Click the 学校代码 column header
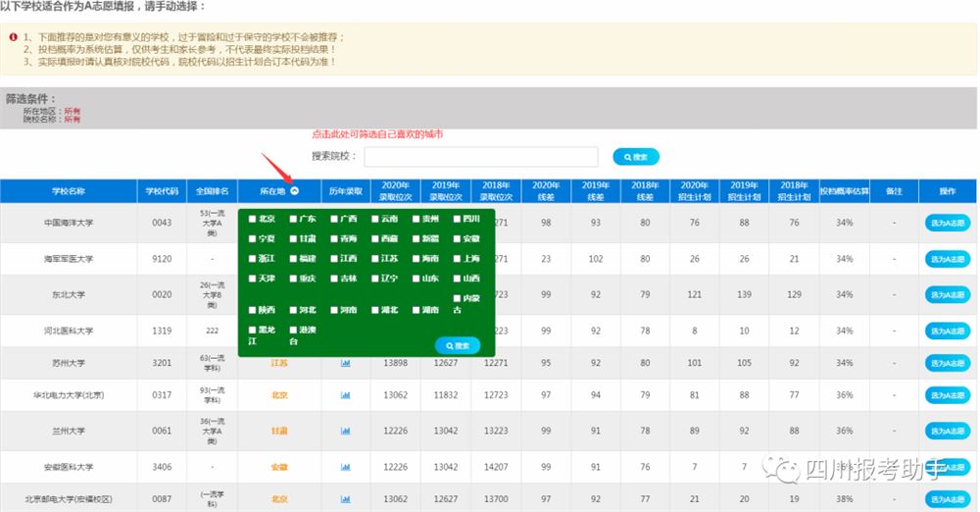980x512 pixels. point(162,191)
